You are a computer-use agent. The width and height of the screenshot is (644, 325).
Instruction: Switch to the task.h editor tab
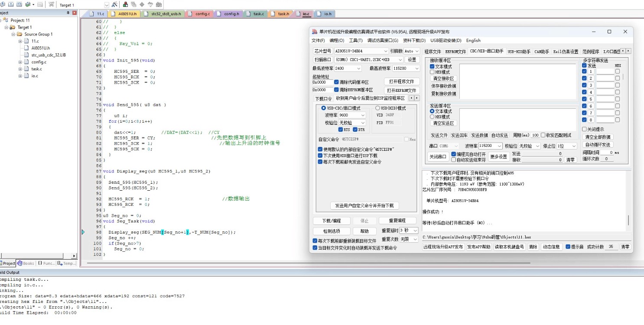coord(280,14)
